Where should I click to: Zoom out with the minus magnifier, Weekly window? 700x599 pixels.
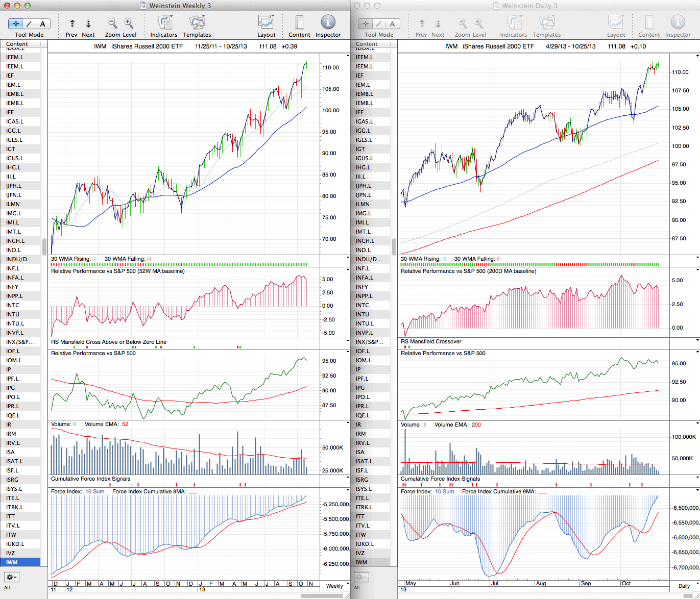[112, 23]
